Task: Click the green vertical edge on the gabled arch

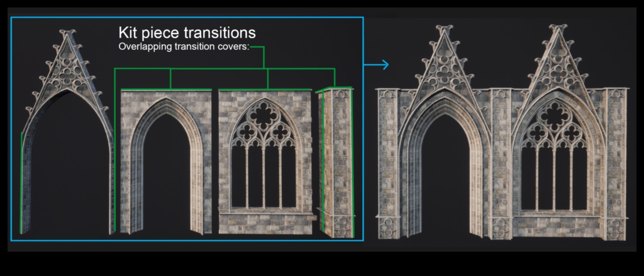Action: [22, 183]
